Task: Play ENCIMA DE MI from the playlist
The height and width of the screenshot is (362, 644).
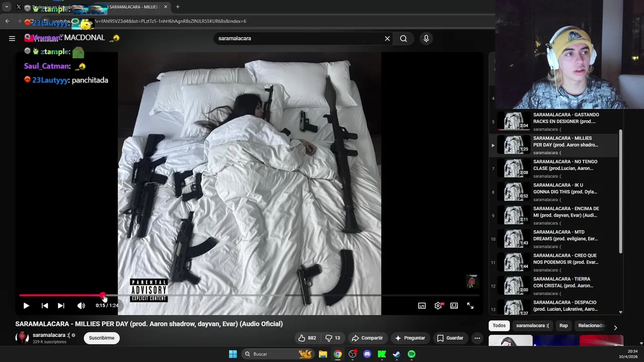Action: pyautogui.click(x=553, y=215)
